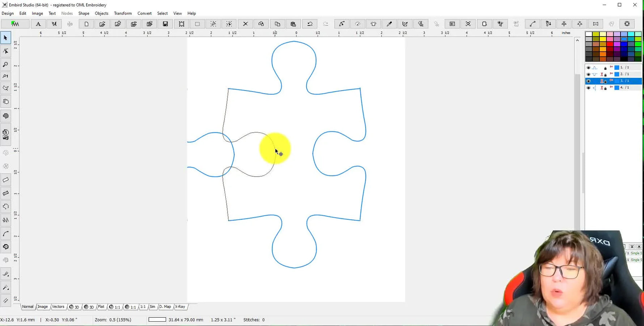Open the Image menu
The width and height of the screenshot is (644, 326).
pos(37,13)
